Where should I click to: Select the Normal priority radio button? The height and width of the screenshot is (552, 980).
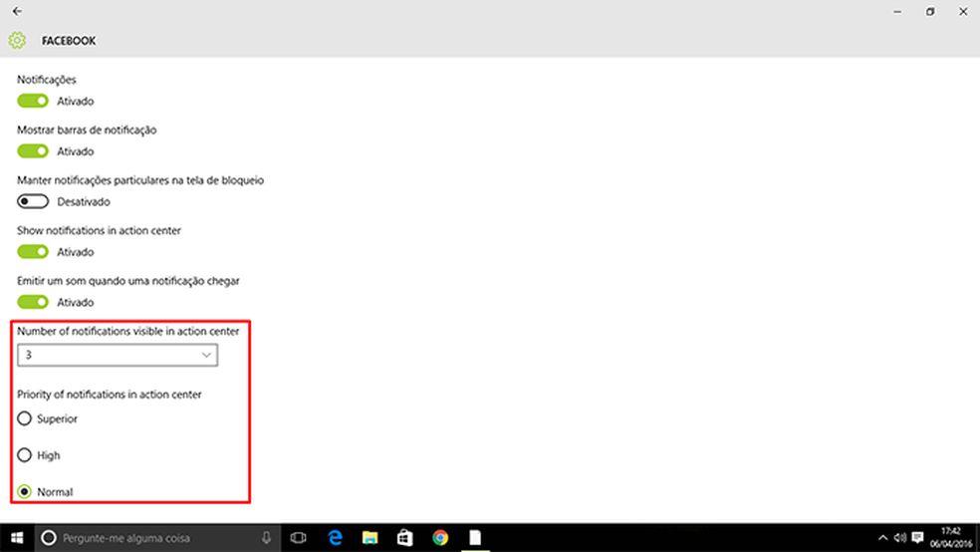click(24, 492)
